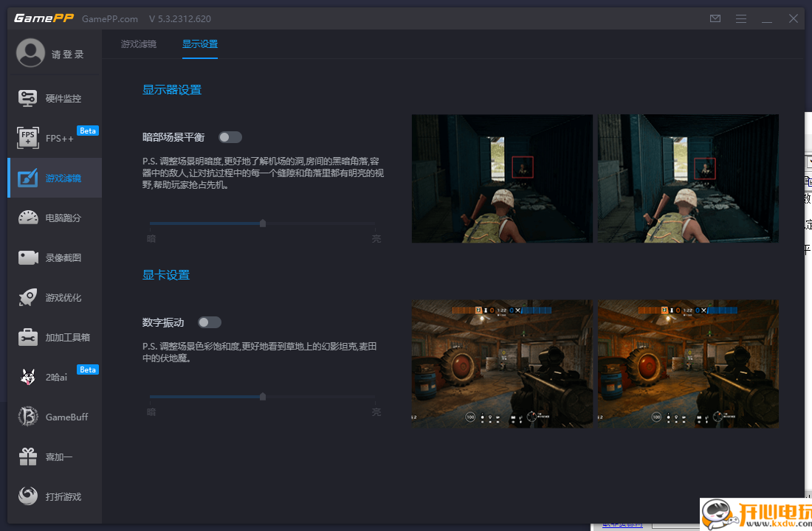Click the version text V 5.3.2312.620
The height and width of the screenshot is (531, 812).
[x=180, y=19]
